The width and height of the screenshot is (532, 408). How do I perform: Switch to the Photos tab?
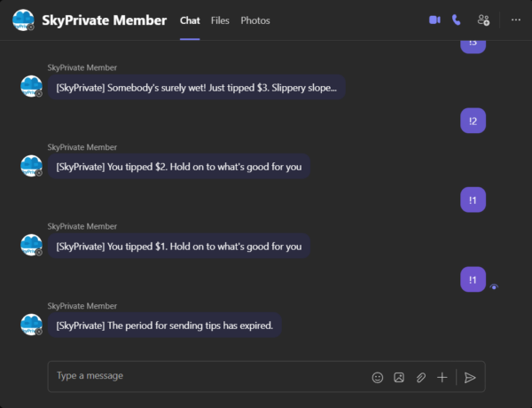(x=255, y=20)
